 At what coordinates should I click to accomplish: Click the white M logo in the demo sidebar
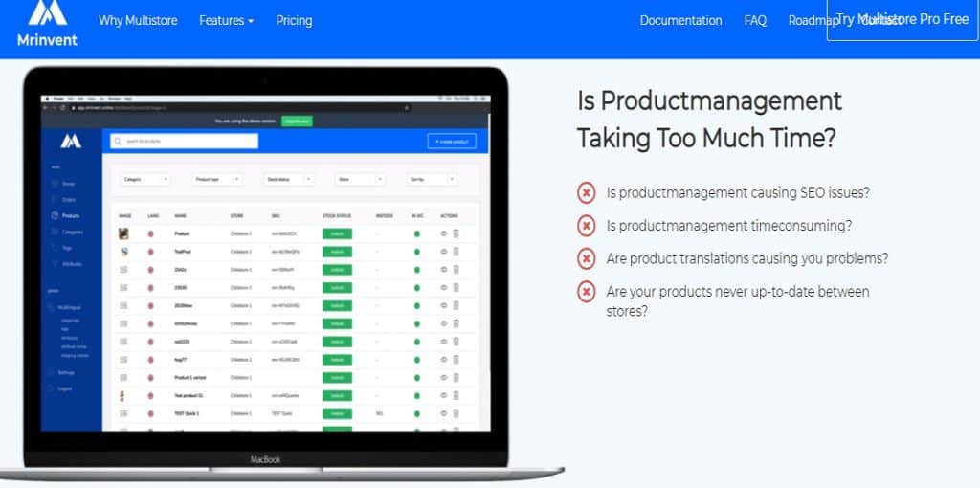[71, 142]
